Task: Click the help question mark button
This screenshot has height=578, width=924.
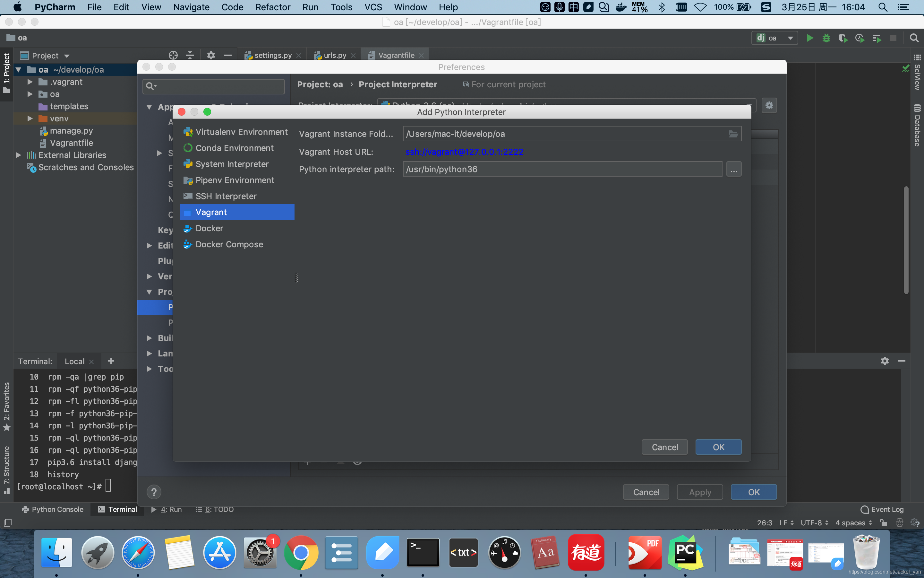Action: 154,492
